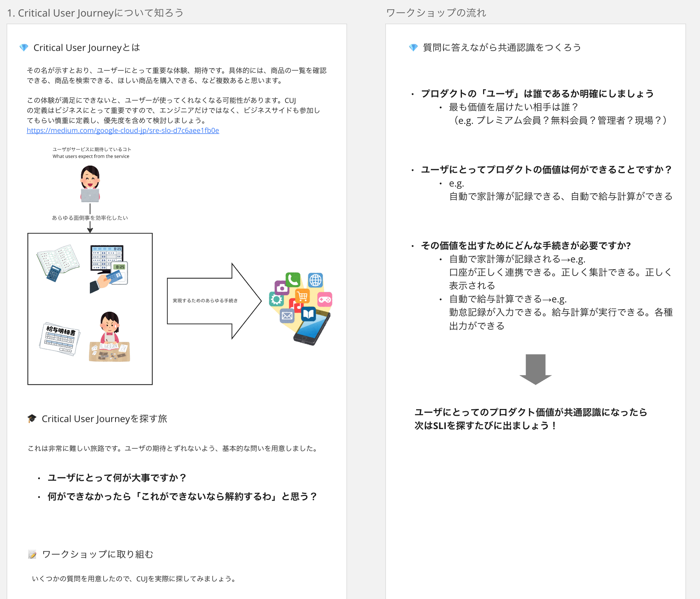Click bullet プロダクトの「ユーザ」は誰であるか明確にしましょう
700x599 pixels.
coord(537,94)
